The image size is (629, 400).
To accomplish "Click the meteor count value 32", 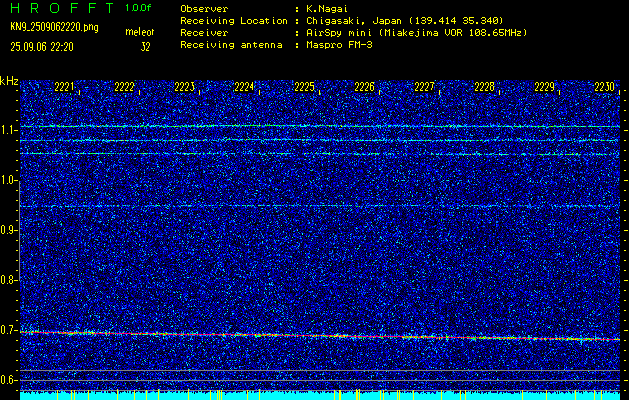I will coord(145,47).
